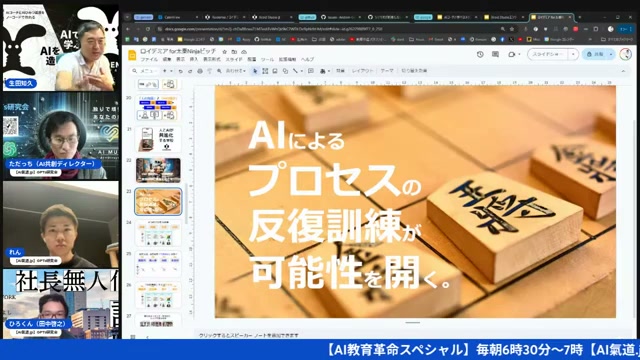The height and width of the screenshot is (360, 640).
Task: Select slide 21 thumbnail
Action: point(158,139)
